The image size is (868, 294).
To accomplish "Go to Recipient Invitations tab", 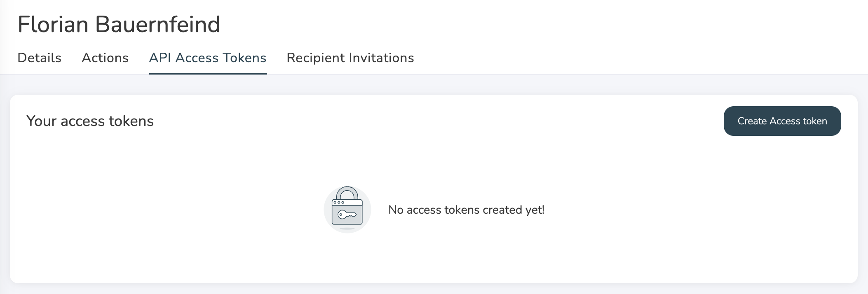I will pyautogui.click(x=350, y=58).
